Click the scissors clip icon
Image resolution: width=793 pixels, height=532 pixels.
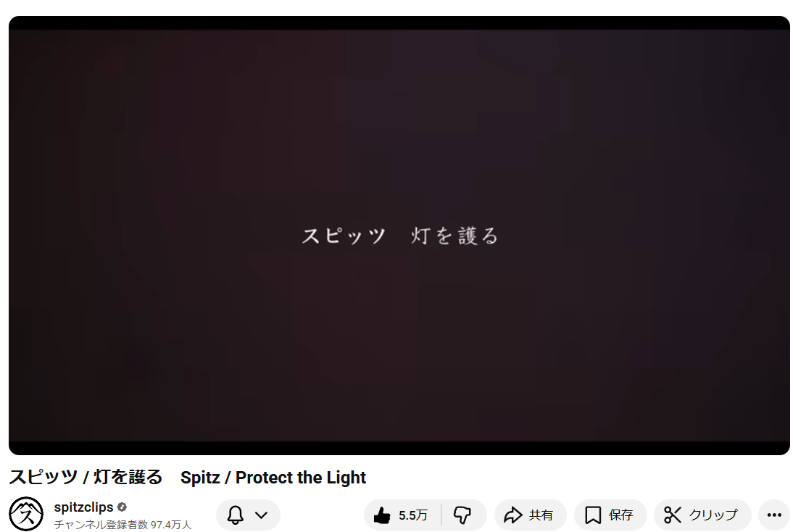click(x=673, y=515)
